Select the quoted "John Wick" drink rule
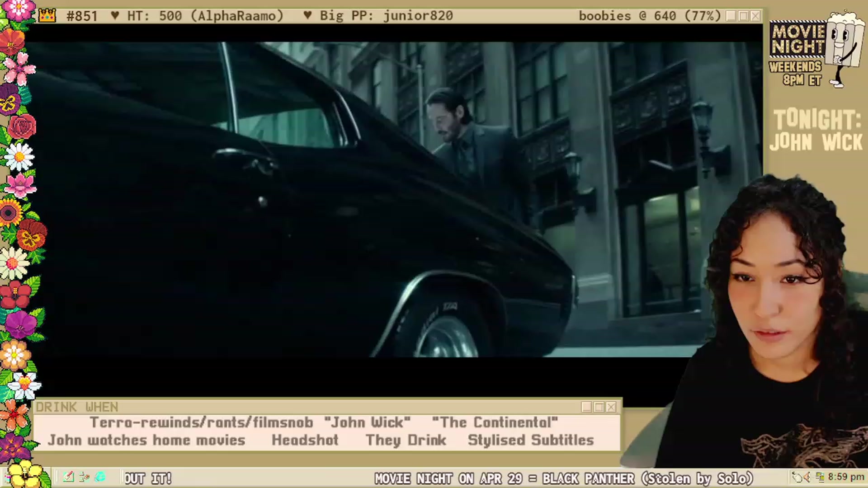This screenshot has width=868, height=488. pos(368,422)
